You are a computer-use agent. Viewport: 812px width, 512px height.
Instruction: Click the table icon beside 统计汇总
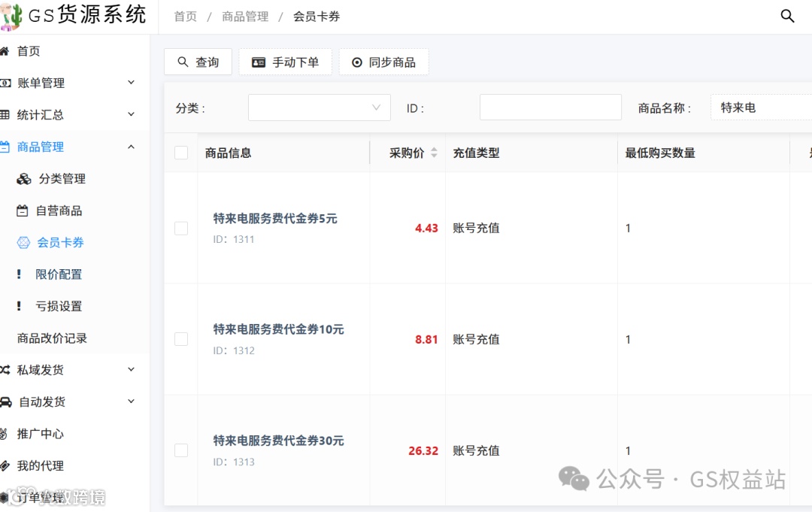(x=5, y=115)
